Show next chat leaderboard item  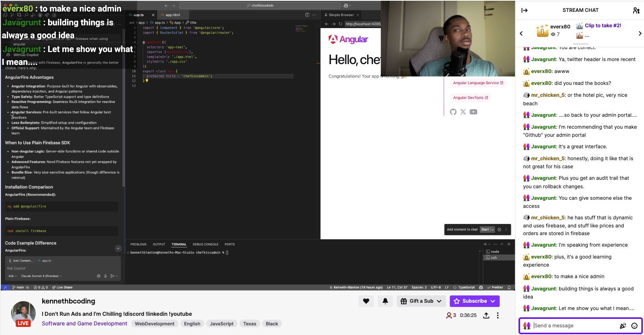pyautogui.click(x=640, y=33)
